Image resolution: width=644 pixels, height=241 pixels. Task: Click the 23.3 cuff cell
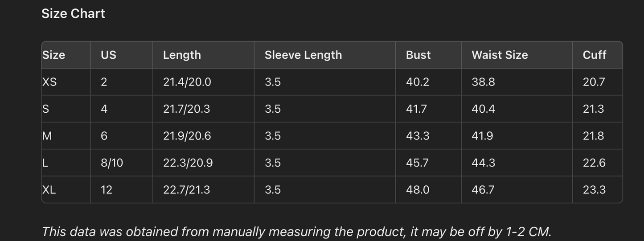pyautogui.click(x=594, y=190)
